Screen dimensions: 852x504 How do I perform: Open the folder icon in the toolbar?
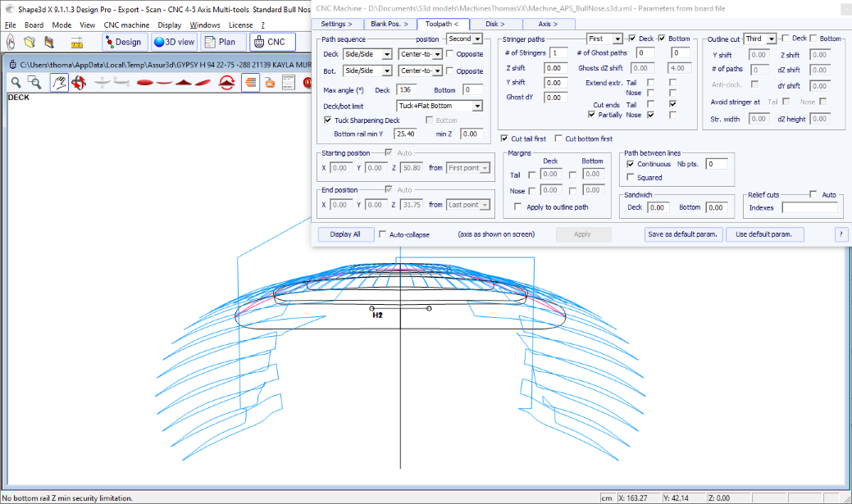[x=30, y=42]
